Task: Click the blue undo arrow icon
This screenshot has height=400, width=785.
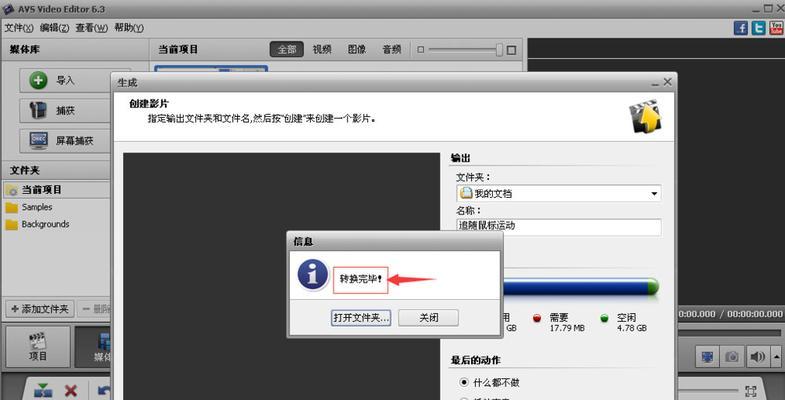Action: (x=103, y=390)
